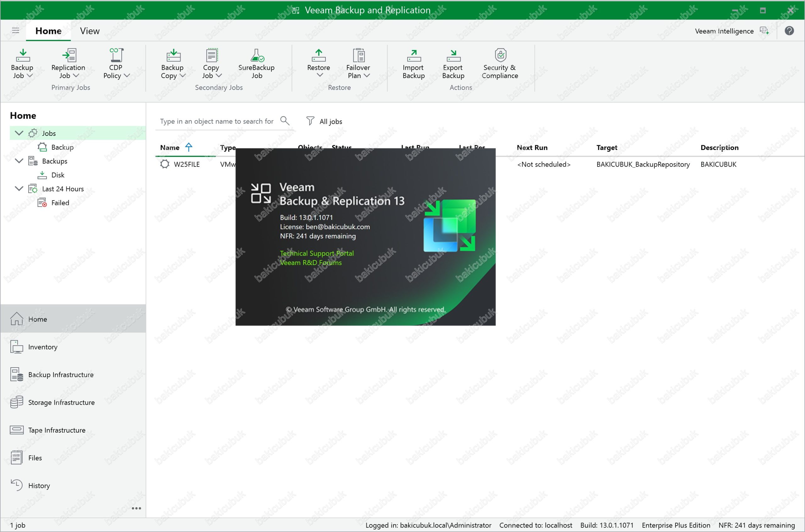The height and width of the screenshot is (532, 805).
Task: Open the Veeam R&D Forums link
Action: tap(310, 263)
